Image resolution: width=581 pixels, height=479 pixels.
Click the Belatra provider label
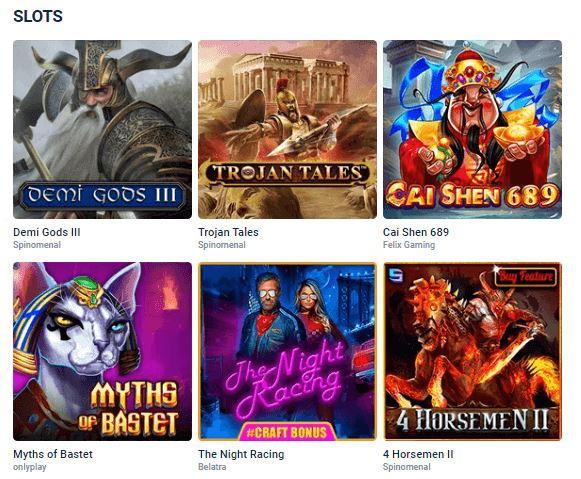(212, 467)
